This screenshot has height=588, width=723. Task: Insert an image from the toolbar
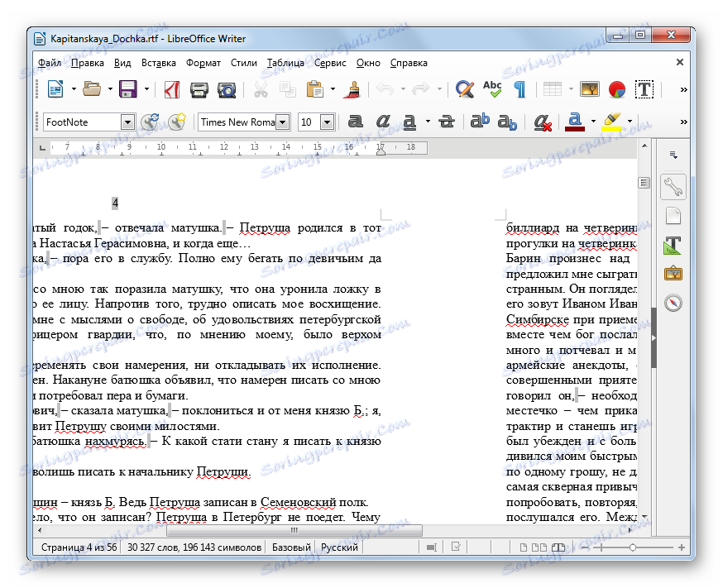pos(589,89)
